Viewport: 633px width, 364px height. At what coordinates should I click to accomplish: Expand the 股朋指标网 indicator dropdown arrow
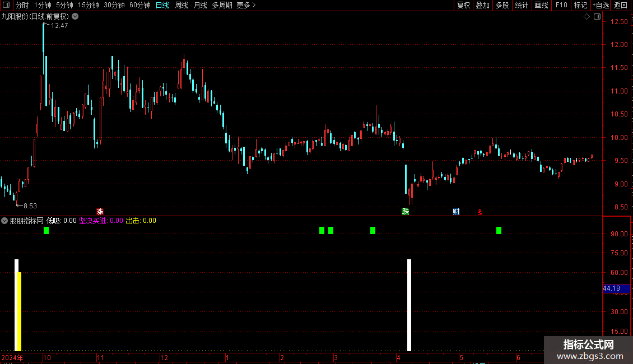pos(4,221)
